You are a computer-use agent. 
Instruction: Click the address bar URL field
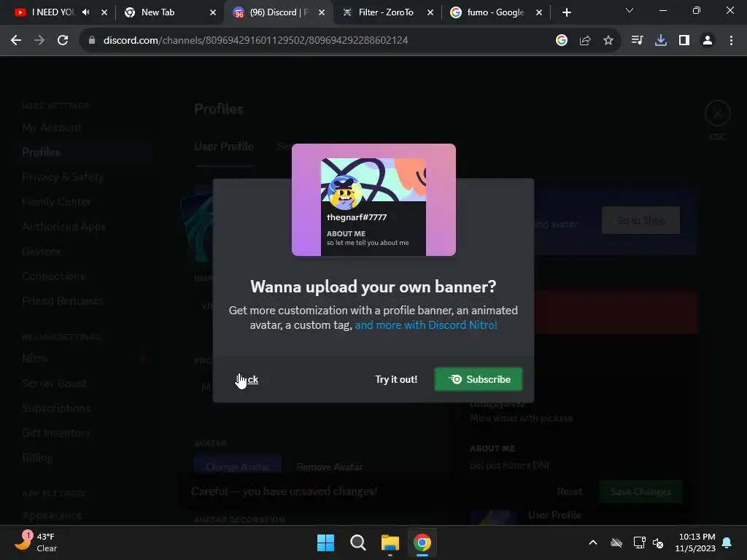point(255,41)
